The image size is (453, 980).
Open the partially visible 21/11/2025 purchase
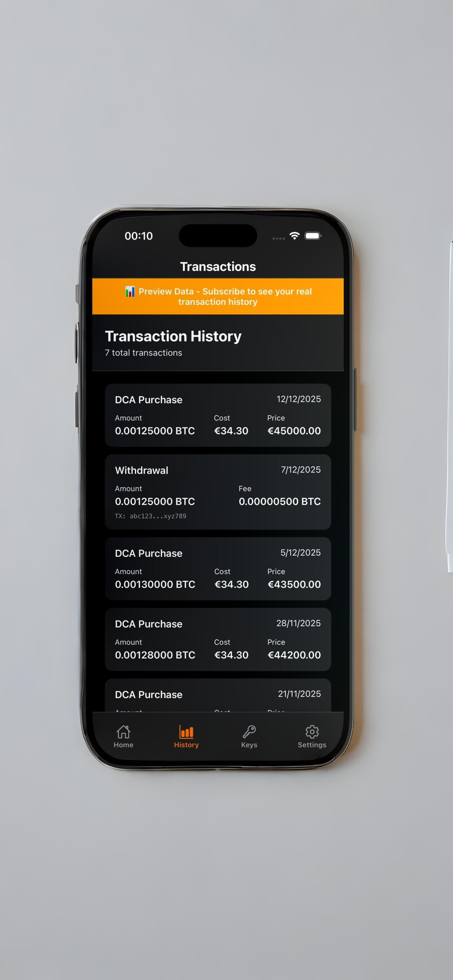(x=218, y=695)
